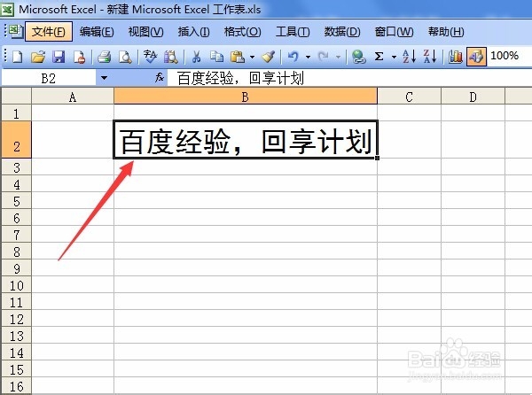Screen dimensions: 532x395
Task: Sort descending with the Z-A icon
Action: pos(430,56)
